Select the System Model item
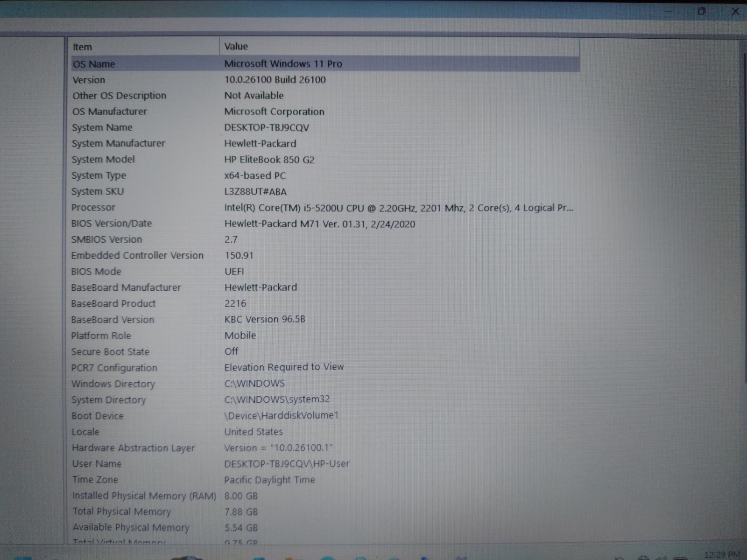Viewport: 747px width, 560px height. [103, 159]
